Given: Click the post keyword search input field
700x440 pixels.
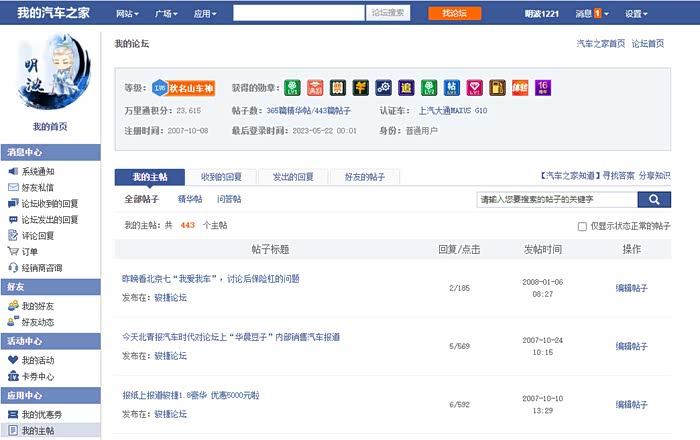Looking at the screenshot, I should click(x=554, y=199).
